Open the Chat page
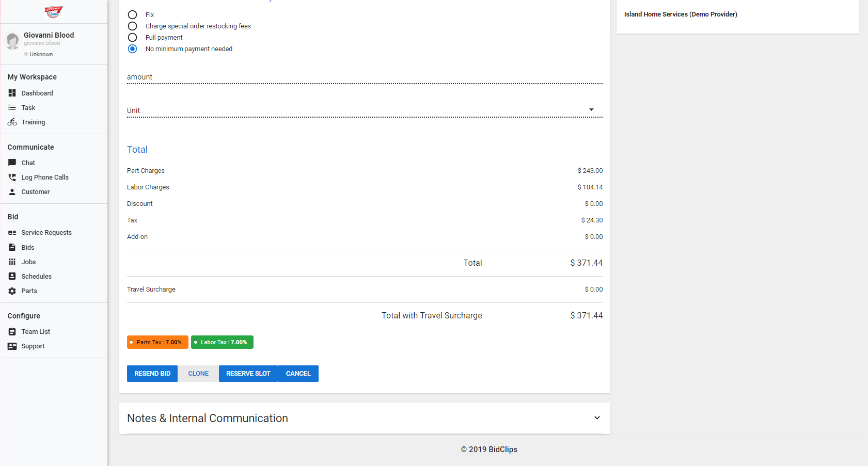Screen dimensions: 868x466 [x=28, y=163]
